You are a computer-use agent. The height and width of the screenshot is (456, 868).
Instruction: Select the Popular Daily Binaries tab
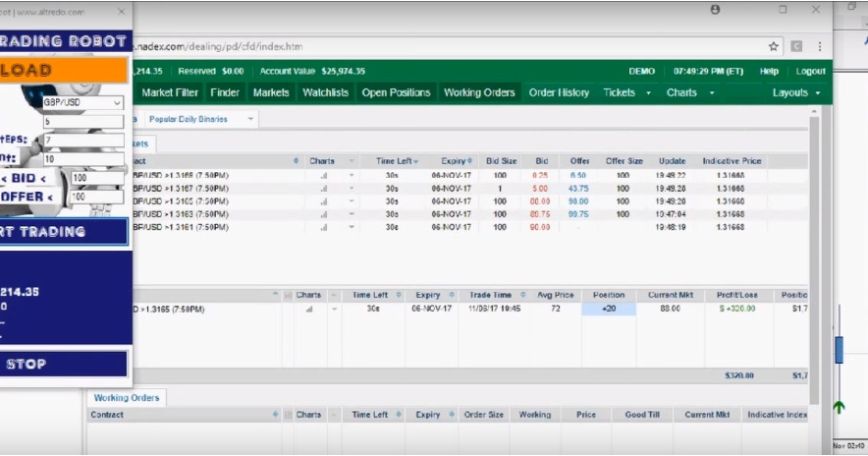tap(189, 119)
